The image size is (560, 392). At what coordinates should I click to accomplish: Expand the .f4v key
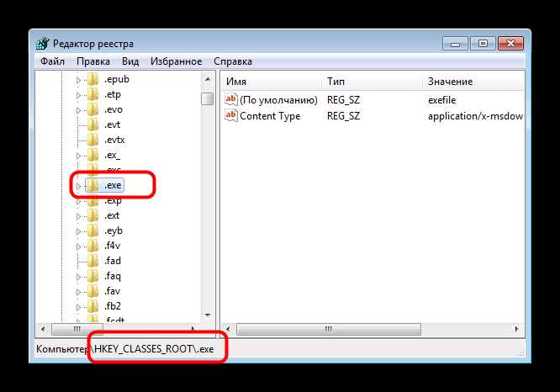(x=78, y=246)
